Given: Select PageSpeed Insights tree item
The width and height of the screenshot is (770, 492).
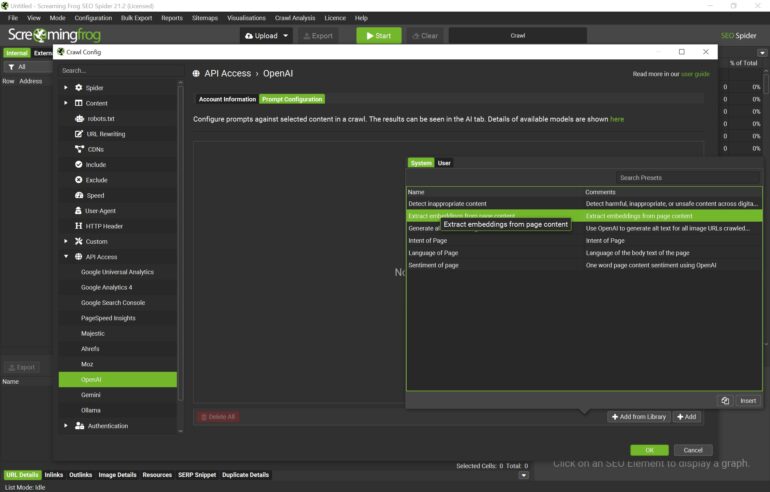Looking at the screenshot, I should coord(117,318).
